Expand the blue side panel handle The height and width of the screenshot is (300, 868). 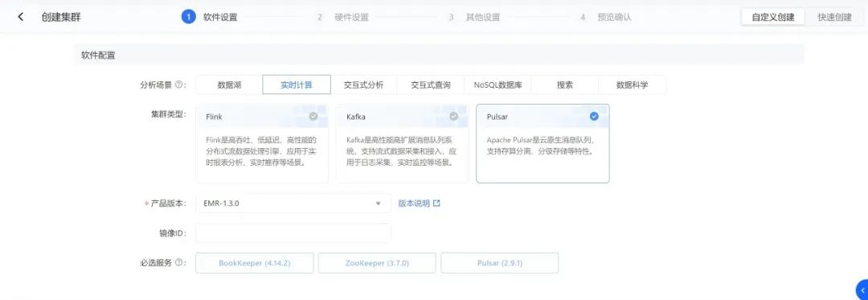(x=862, y=290)
